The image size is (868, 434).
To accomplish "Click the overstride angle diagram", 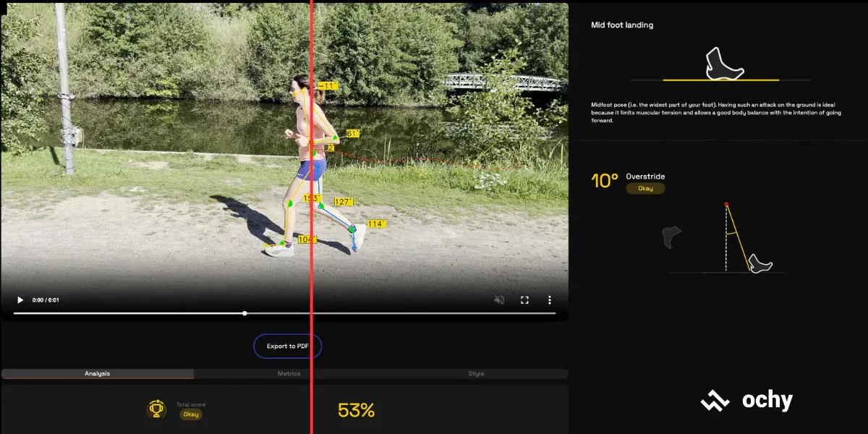I will [726, 237].
